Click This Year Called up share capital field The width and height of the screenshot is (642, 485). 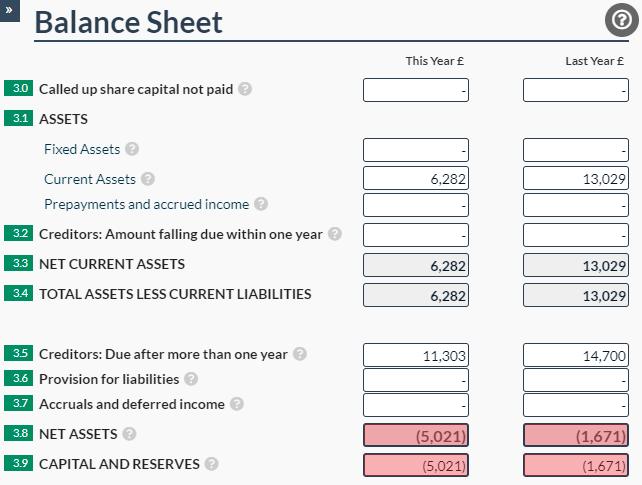pyautogui.click(x=415, y=90)
